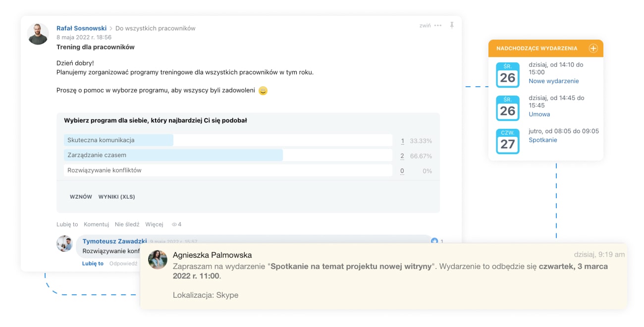Open Rafał Sosnowski's avatar photo
The height and width of the screenshot is (327, 644).
(x=38, y=34)
